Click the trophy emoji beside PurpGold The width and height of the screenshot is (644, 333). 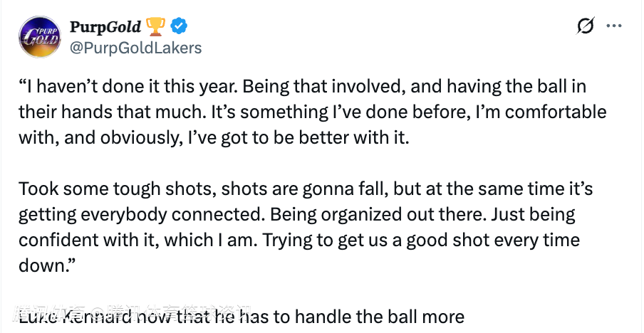[x=155, y=27]
